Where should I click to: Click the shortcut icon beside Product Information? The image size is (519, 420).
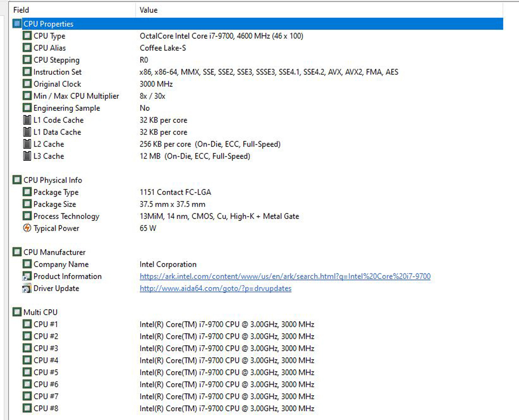(27, 276)
